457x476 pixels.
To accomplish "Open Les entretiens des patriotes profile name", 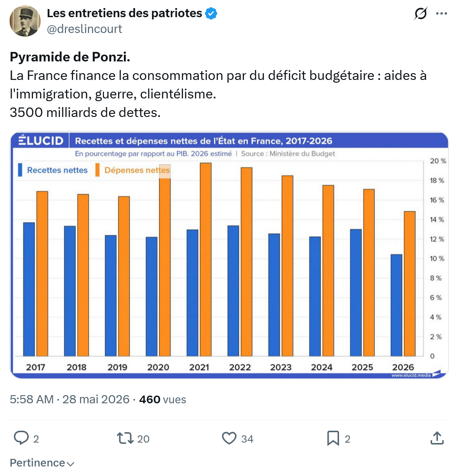I will [125, 14].
